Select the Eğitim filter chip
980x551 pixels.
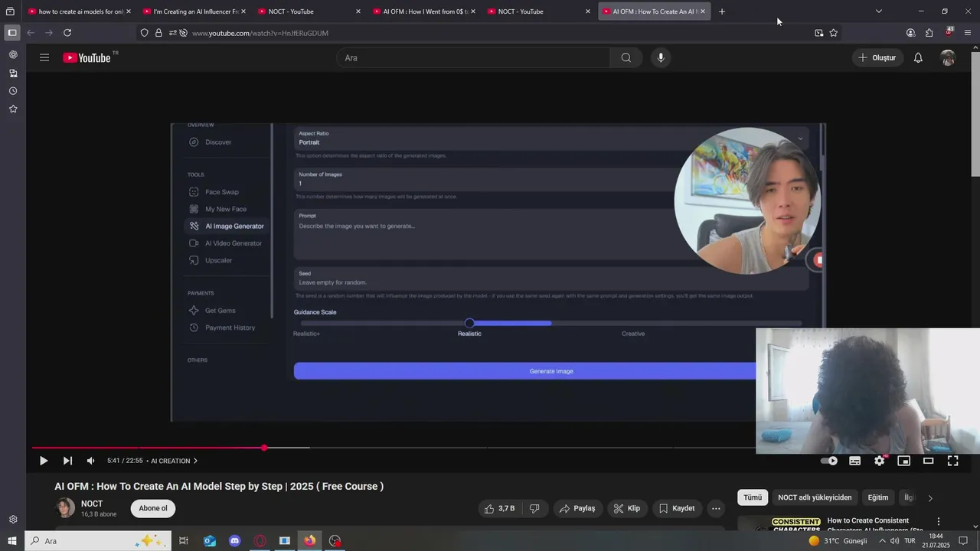tap(878, 497)
